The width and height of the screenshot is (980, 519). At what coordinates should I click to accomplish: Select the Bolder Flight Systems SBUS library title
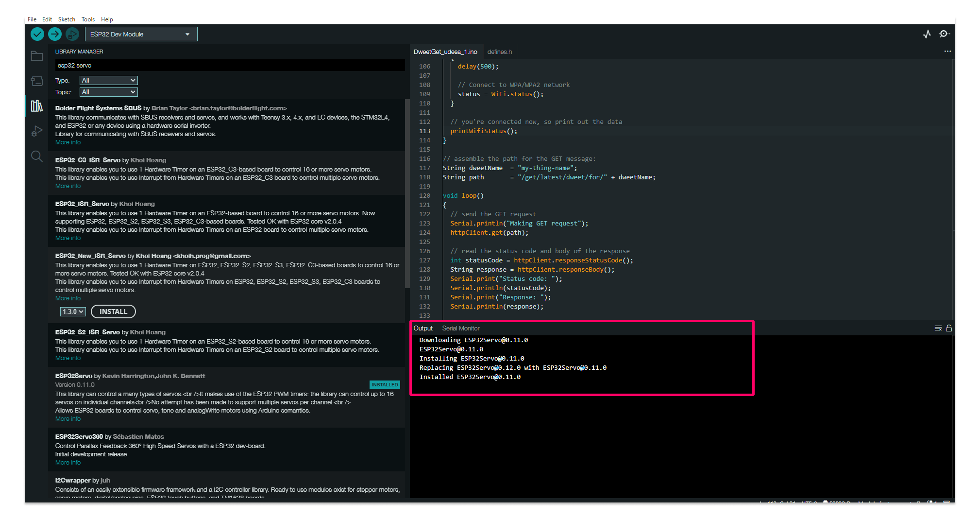(x=98, y=108)
